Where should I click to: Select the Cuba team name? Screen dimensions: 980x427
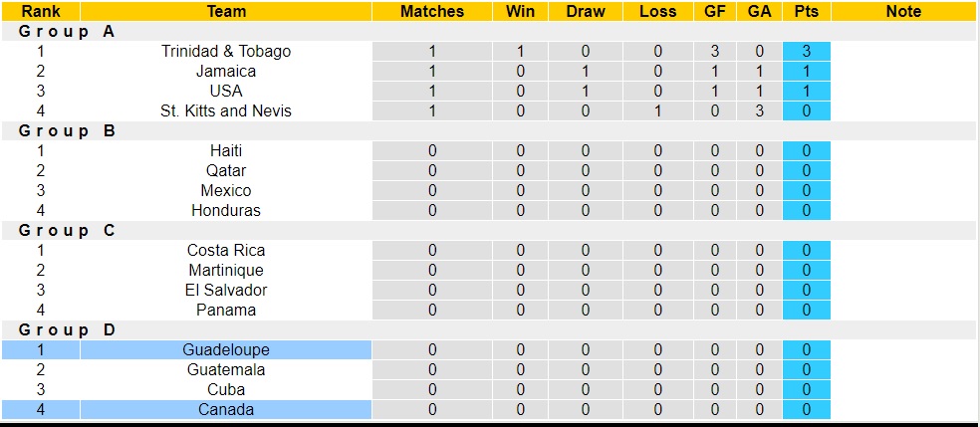click(226, 389)
